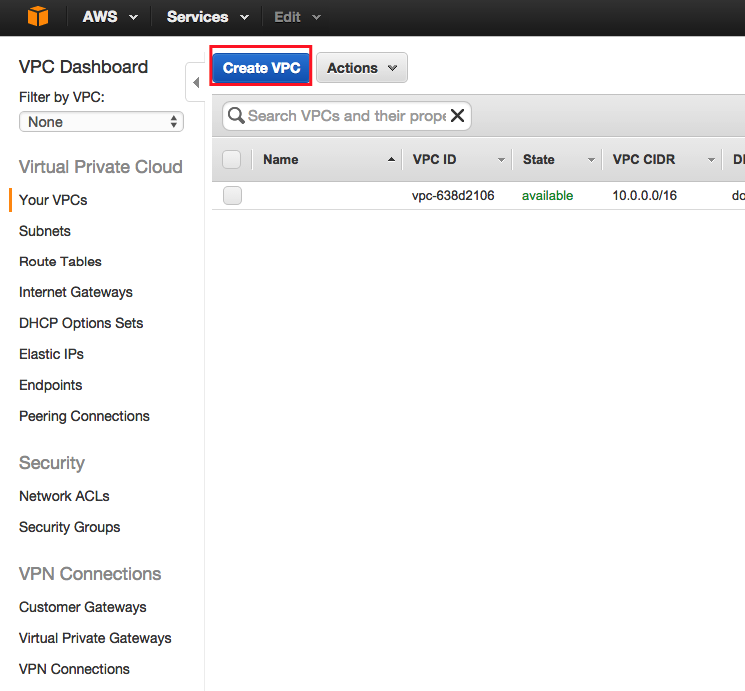The width and height of the screenshot is (745, 691).
Task: Open Subnets in the sidebar
Action: pyautogui.click(x=45, y=231)
